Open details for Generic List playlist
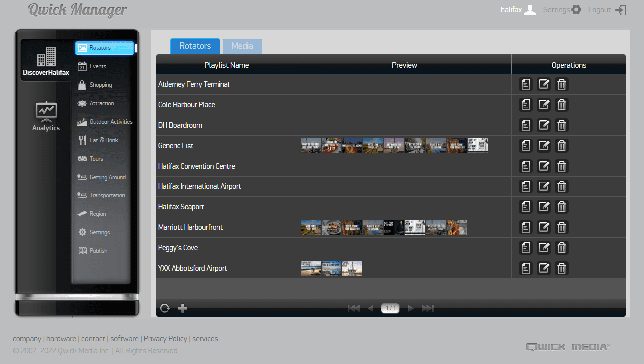Viewport: 644px width, 364px height. click(x=526, y=146)
